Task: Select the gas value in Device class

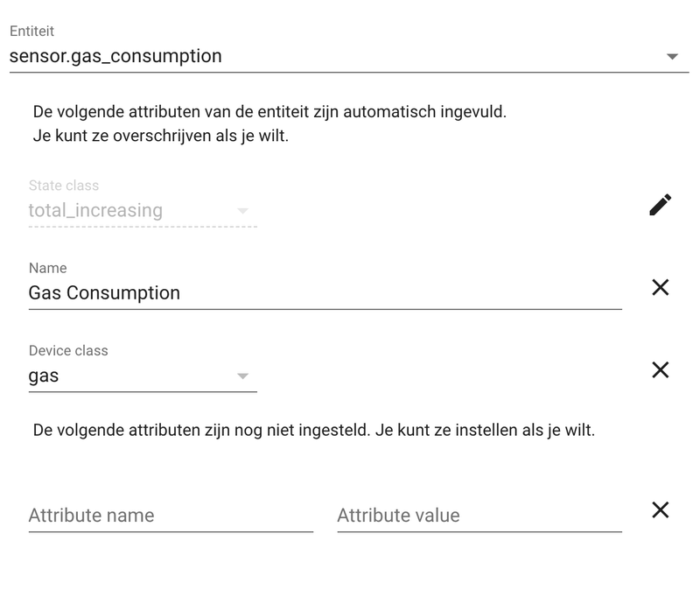Action: click(44, 376)
